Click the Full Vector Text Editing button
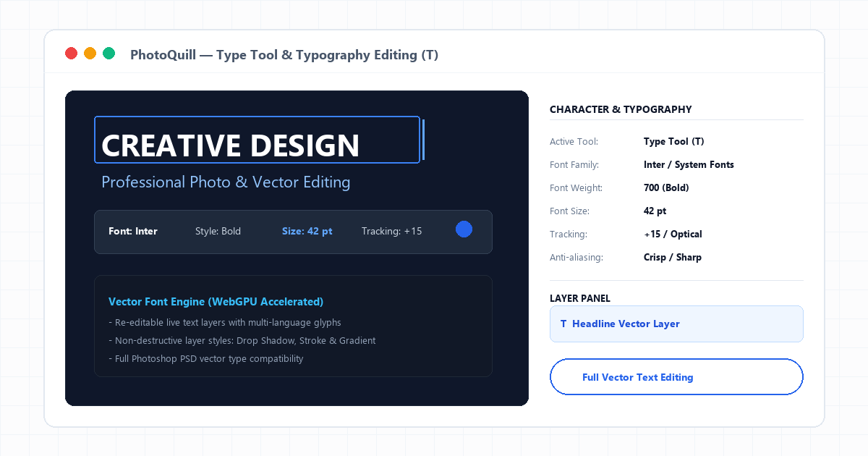868x456 pixels. (x=676, y=377)
